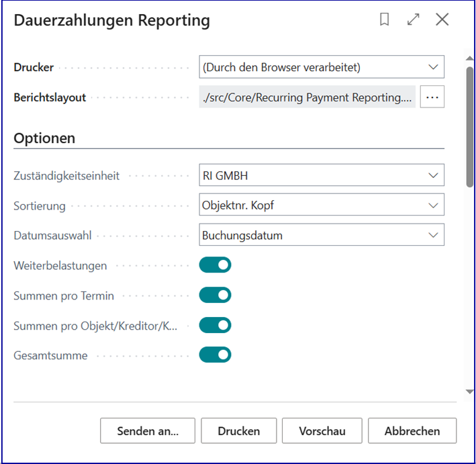Open the Sortierung dropdown list
Image resolution: width=476 pixels, height=464 pixels.
pos(322,205)
